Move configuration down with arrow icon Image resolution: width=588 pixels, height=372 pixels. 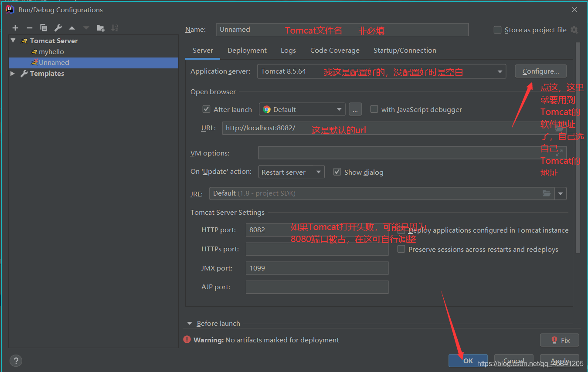pos(86,28)
